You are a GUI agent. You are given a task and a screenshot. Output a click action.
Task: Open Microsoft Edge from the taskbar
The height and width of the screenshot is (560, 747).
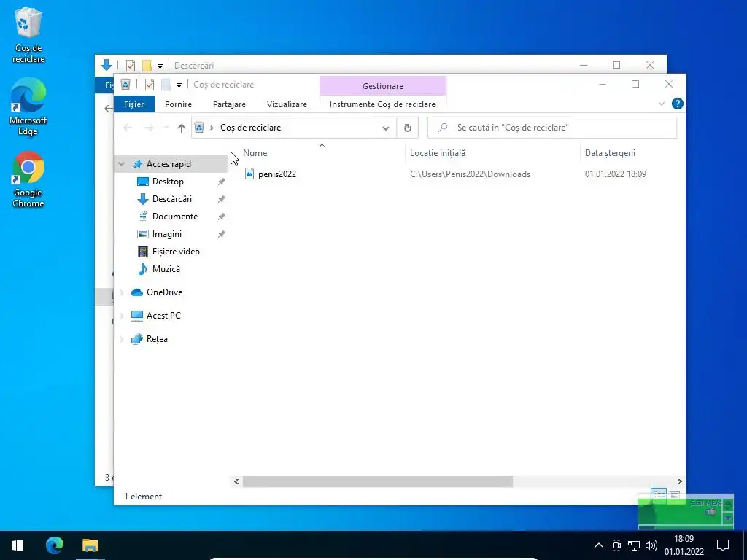55,545
